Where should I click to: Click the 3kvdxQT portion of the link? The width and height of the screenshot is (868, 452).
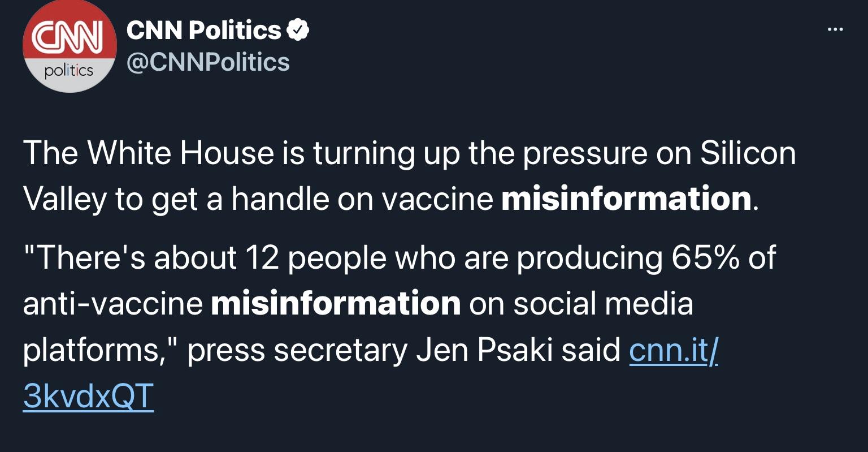pos(88,395)
